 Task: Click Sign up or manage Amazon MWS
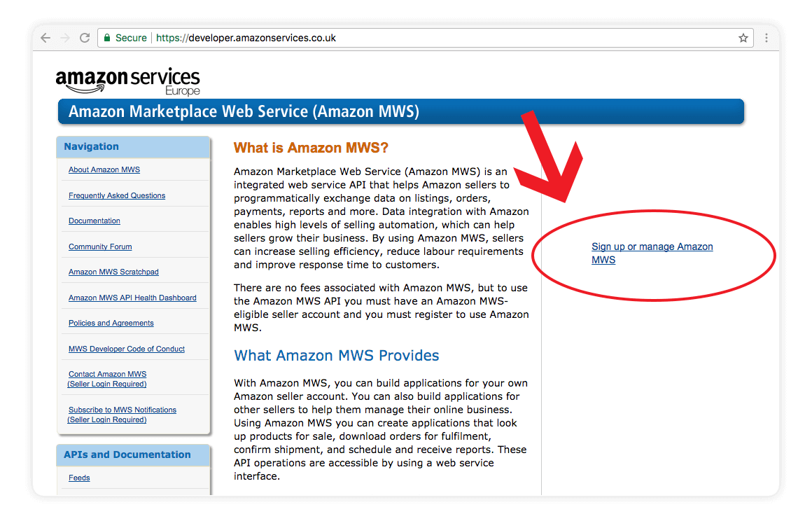[652, 253]
